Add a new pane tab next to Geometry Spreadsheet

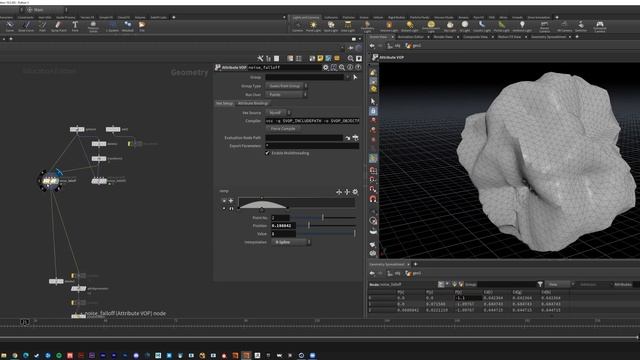(416, 264)
